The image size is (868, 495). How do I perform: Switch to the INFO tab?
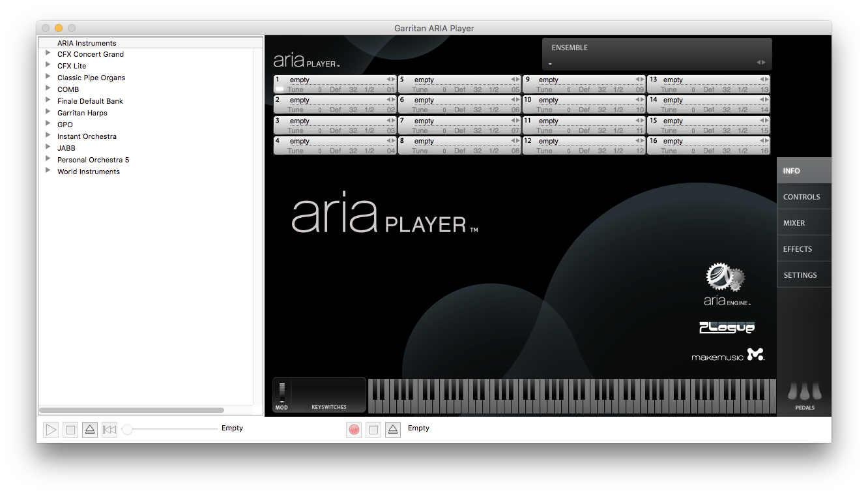tap(804, 171)
